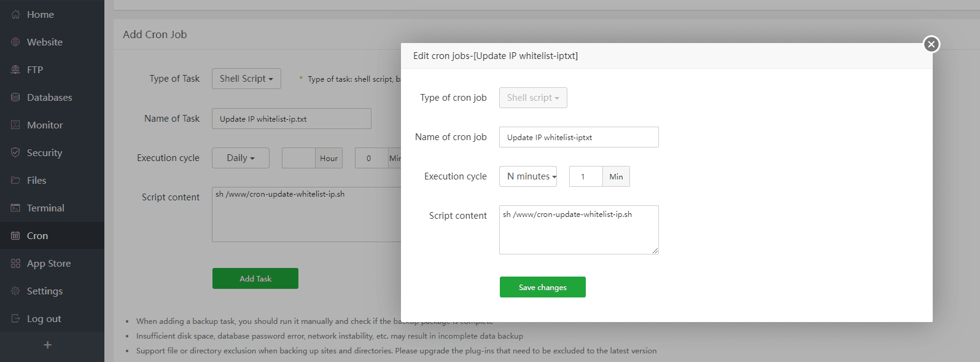This screenshot has height=362, width=980.
Task: Click the Home icon in sidebar
Action: click(x=15, y=14)
